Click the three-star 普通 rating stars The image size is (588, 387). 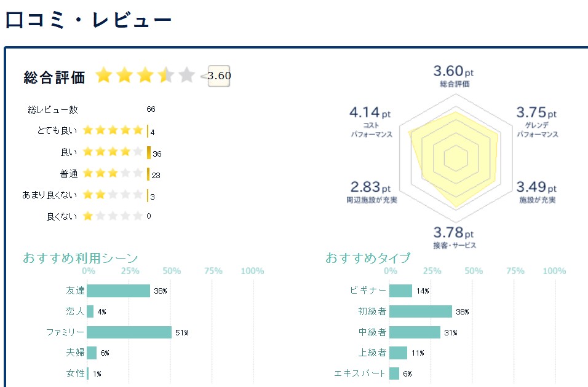[113, 174]
